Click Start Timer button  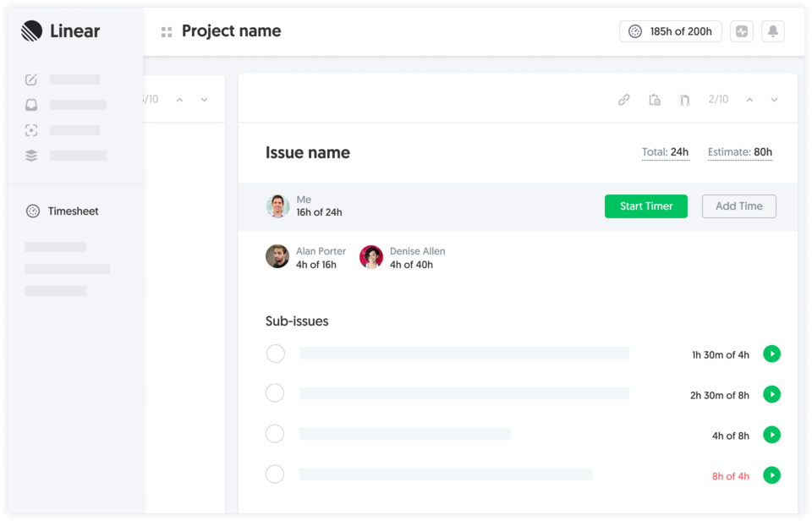[645, 206]
